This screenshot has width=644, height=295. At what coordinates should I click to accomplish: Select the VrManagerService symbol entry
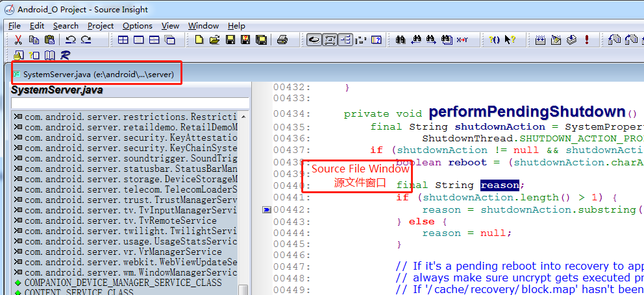click(x=118, y=252)
